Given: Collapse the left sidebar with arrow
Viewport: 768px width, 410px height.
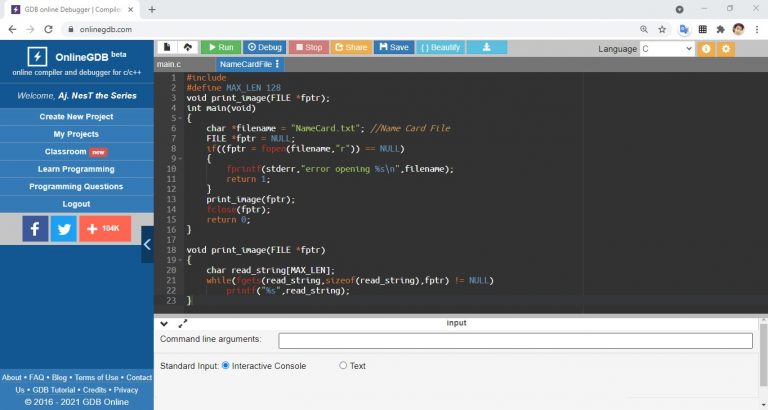Looking at the screenshot, I should click(x=147, y=243).
